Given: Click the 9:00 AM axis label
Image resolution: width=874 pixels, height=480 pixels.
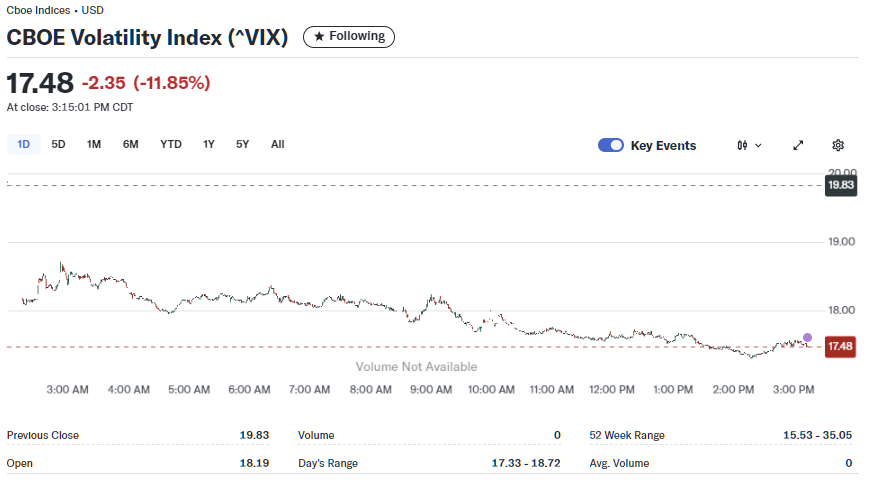Looking at the screenshot, I should [431, 390].
